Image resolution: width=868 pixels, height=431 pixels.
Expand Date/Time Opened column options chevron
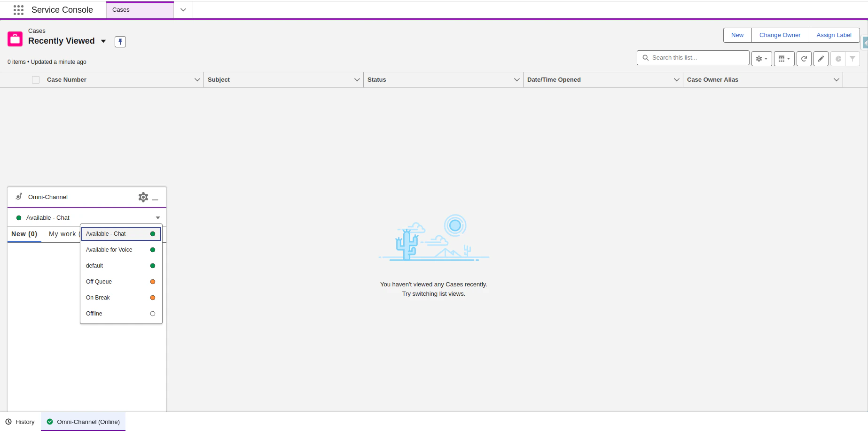click(677, 80)
